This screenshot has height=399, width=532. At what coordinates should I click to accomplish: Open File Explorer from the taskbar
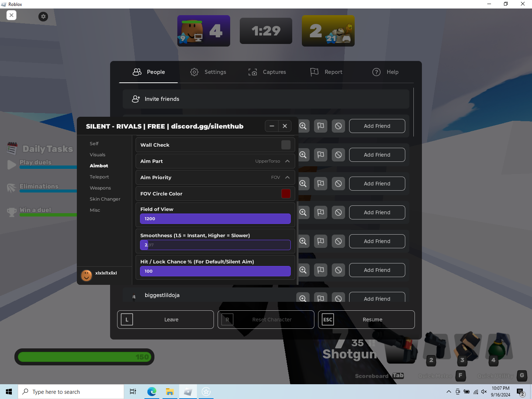(x=170, y=392)
